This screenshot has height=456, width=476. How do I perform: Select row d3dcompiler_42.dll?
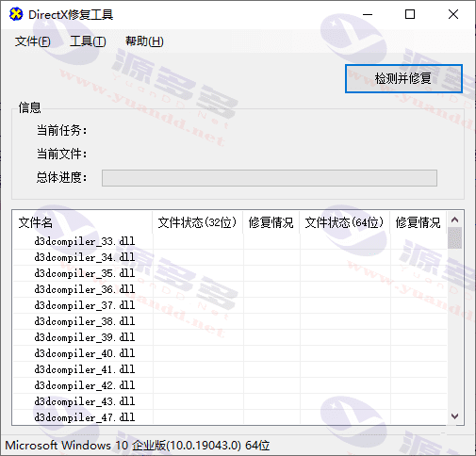[230, 385]
